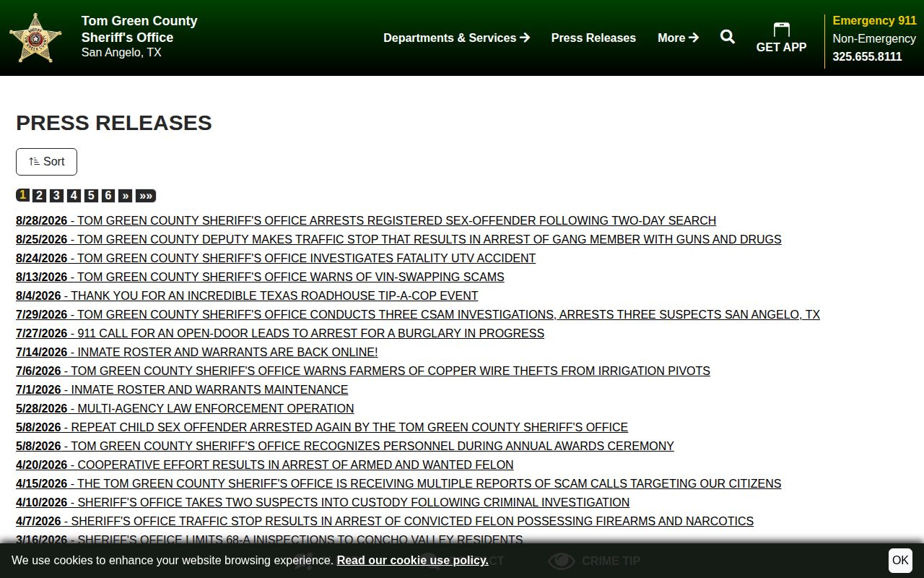
Task: Open the site search magnifier icon
Action: click(x=728, y=37)
